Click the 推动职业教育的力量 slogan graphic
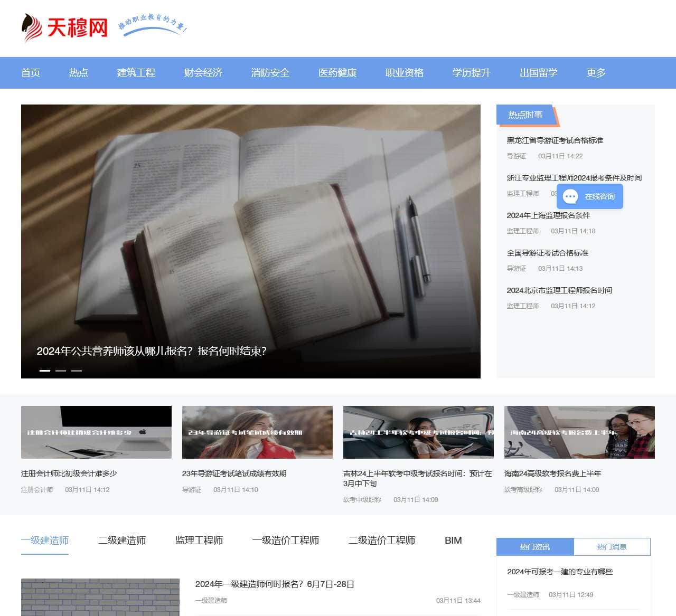This screenshot has height=616, width=676. 153,24
